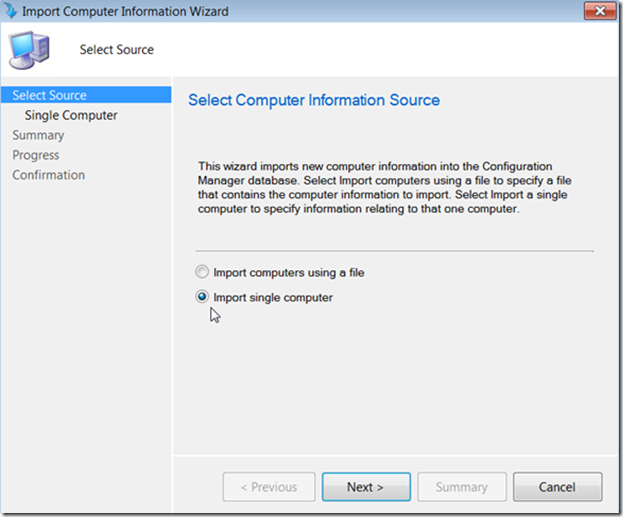
Task: Click the Select Source header text beside computer icon
Action: point(117,50)
